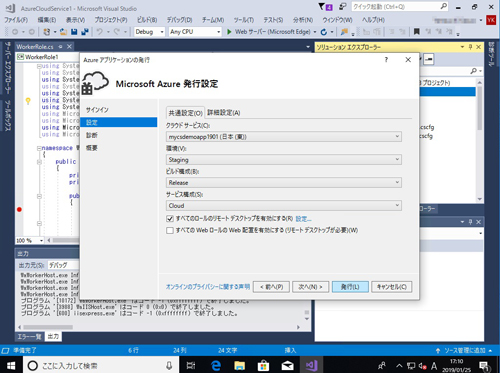500x373 pixels.
Task: Select the sign-in step in publish wizard
Action: (118, 110)
